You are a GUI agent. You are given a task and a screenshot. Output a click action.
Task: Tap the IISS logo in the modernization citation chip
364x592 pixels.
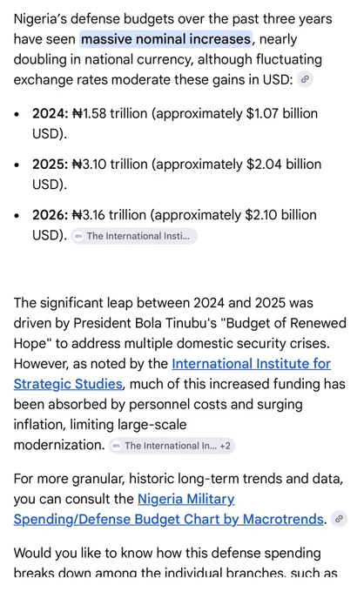point(117,446)
